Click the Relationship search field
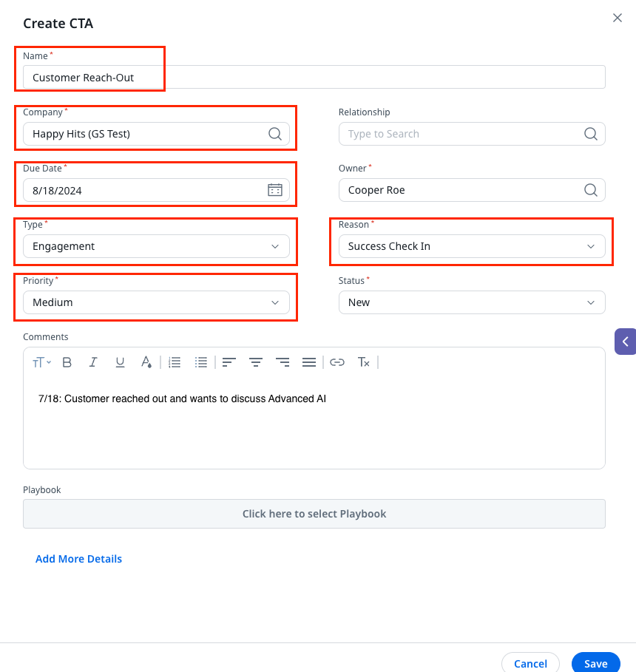The width and height of the screenshot is (636, 672). pos(463,134)
